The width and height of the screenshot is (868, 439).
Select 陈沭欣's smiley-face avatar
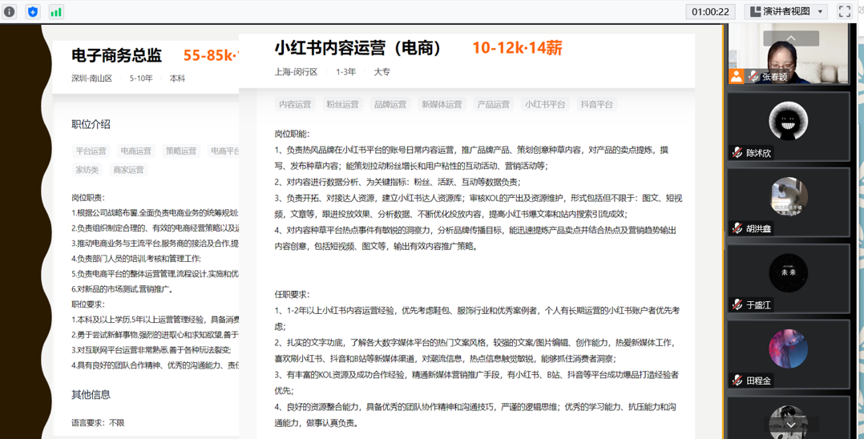click(789, 121)
